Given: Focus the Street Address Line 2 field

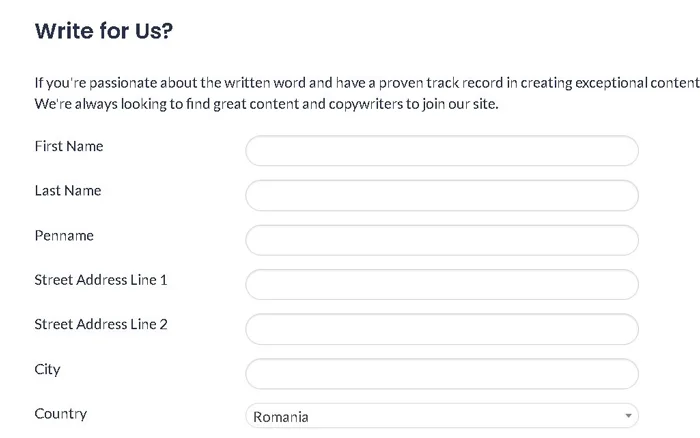Looking at the screenshot, I should click(x=441, y=329).
